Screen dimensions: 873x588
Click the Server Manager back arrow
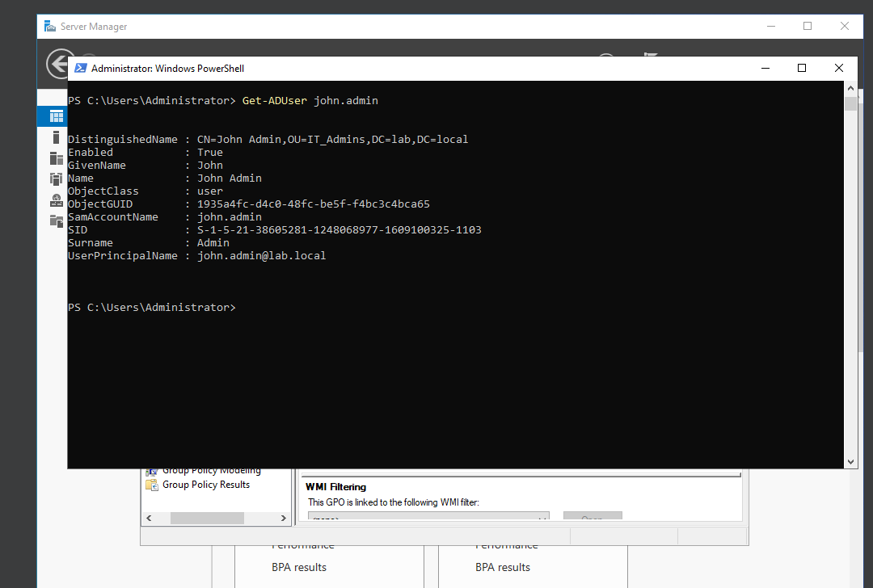[x=58, y=65]
